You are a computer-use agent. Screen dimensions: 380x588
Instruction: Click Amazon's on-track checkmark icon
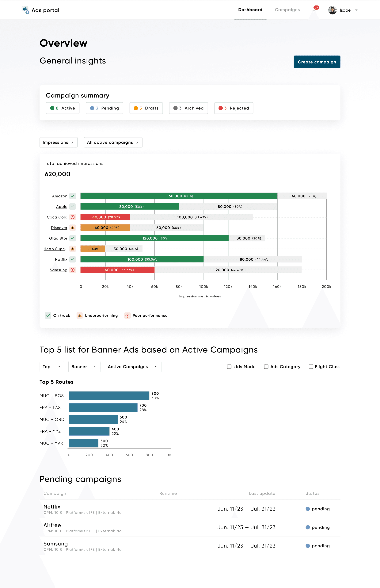[73, 196]
